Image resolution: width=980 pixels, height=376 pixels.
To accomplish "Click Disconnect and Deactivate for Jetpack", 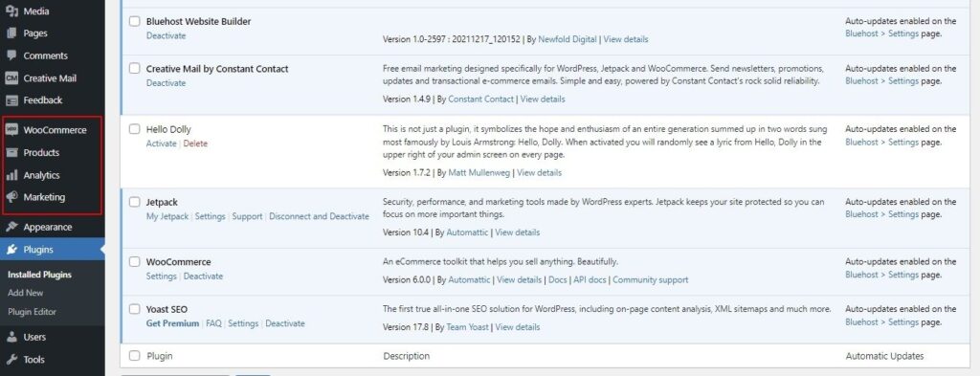I will tap(320, 216).
